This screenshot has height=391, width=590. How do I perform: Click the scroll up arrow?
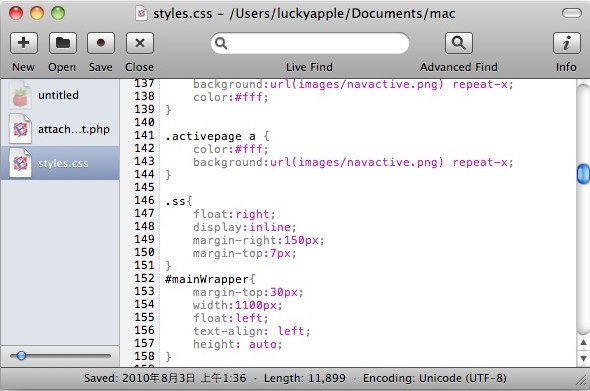[583, 342]
